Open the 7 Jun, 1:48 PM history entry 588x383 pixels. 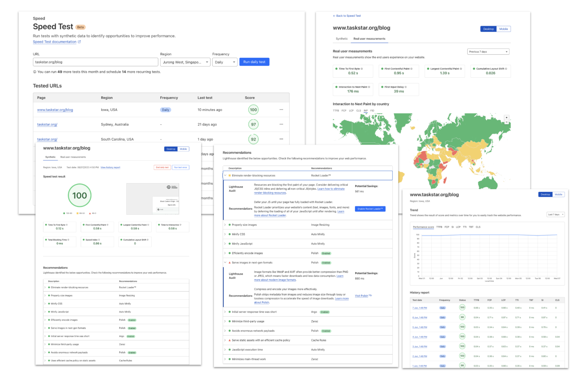[420, 308]
